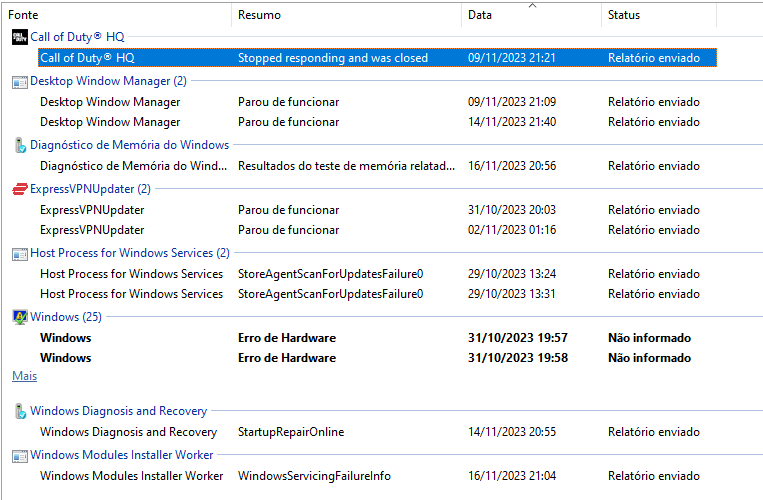Click the Host Process for Windows Services icon
The image size is (763, 500).
pyautogui.click(x=20, y=253)
